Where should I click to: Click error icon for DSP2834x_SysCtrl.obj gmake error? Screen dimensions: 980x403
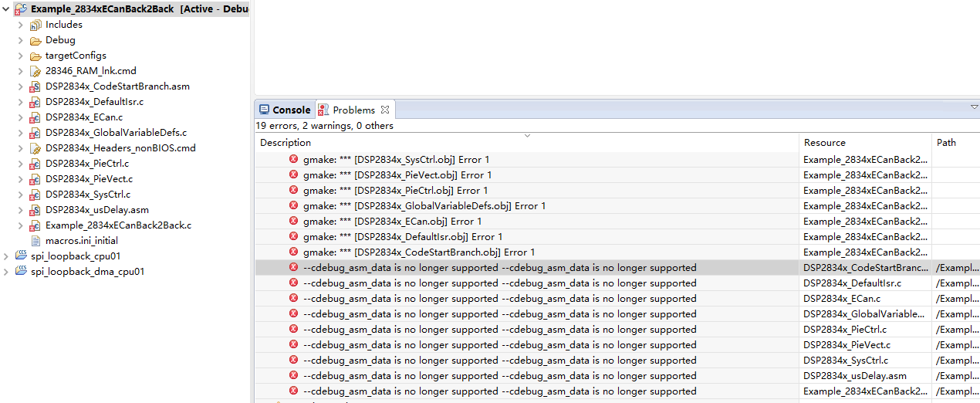click(293, 160)
